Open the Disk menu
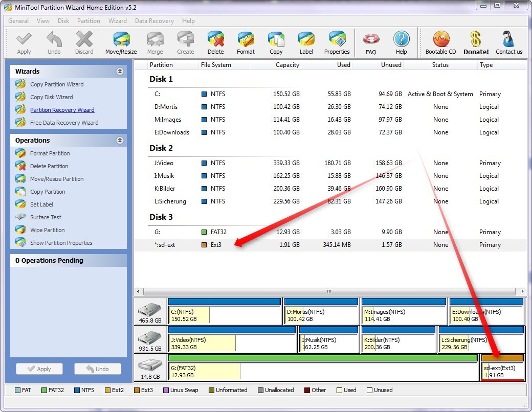This screenshot has width=532, height=412. 63,21
